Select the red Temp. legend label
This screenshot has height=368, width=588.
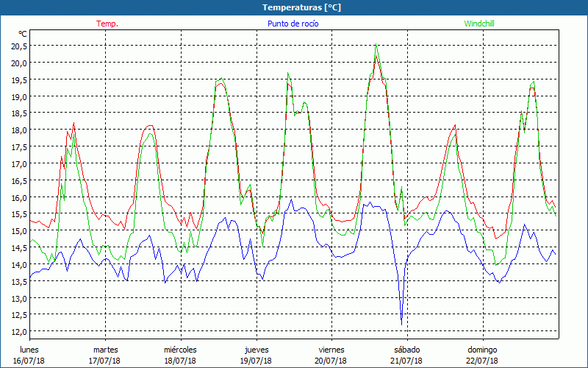107,24
